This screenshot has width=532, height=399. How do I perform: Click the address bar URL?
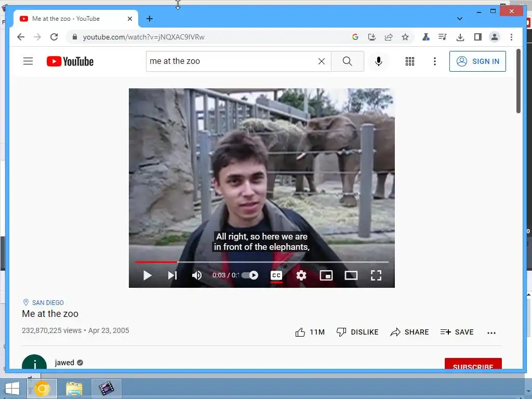143,37
